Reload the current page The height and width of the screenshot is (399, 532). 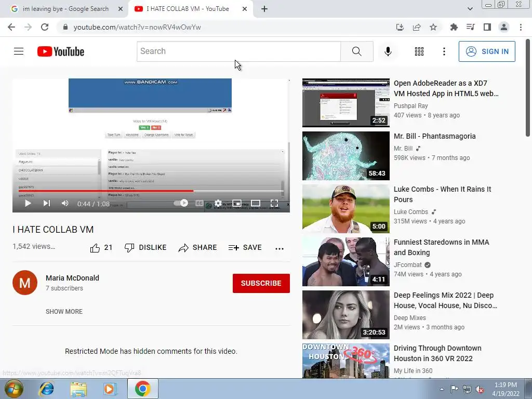tap(45, 27)
